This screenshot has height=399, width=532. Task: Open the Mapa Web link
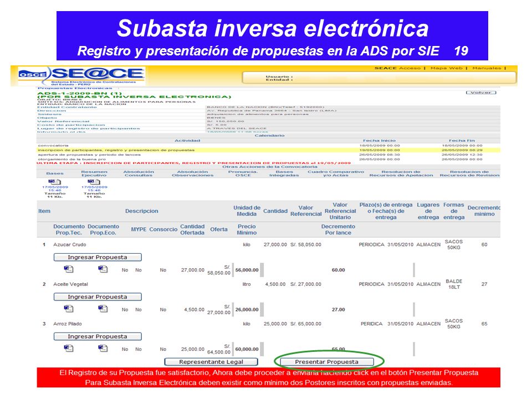(447, 68)
